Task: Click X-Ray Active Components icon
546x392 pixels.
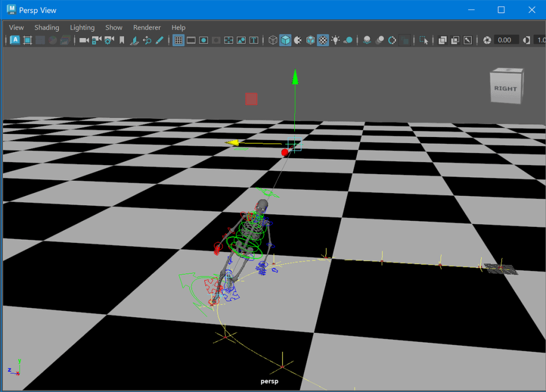Action: pos(455,40)
